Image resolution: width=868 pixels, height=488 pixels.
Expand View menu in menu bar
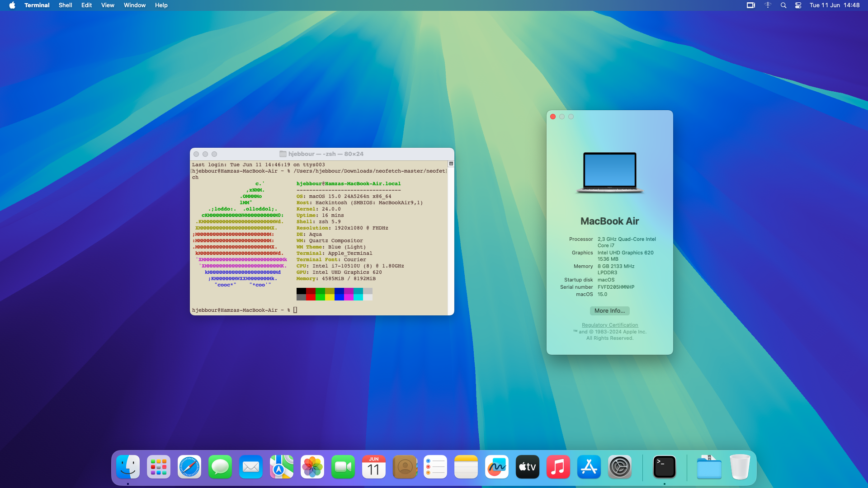[107, 5]
